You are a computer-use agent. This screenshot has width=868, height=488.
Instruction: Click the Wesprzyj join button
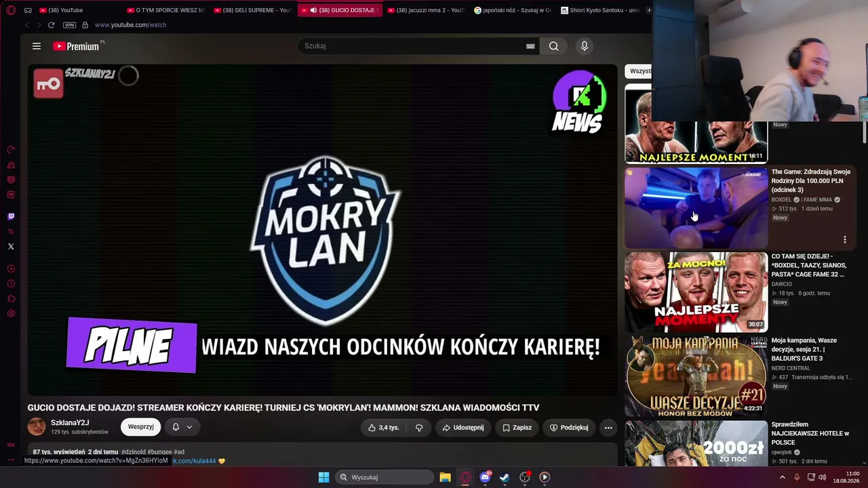click(x=141, y=427)
